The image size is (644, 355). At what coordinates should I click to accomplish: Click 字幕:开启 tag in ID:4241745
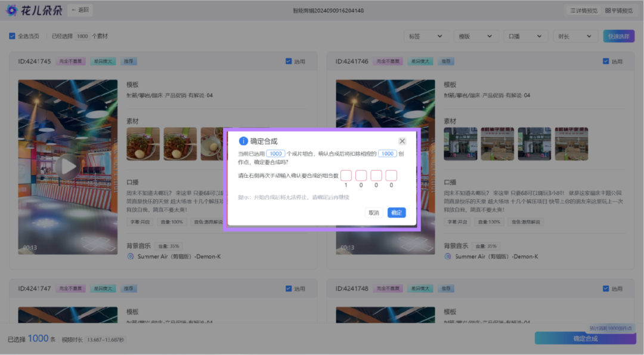pyautogui.click(x=140, y=222)
